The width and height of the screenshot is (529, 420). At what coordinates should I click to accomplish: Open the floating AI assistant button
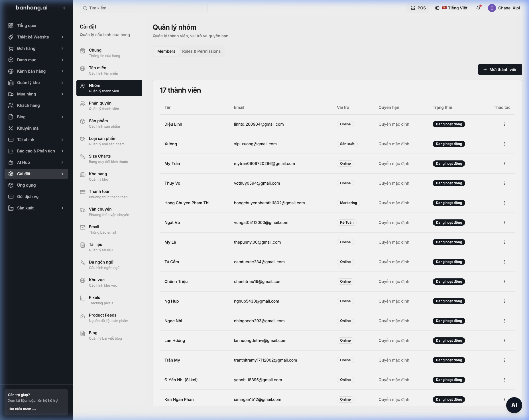click(514, 405)
